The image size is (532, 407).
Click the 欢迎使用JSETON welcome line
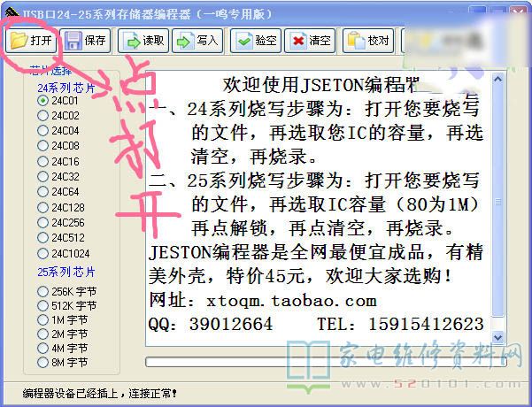pyautogui.click(x=321, y=85)
